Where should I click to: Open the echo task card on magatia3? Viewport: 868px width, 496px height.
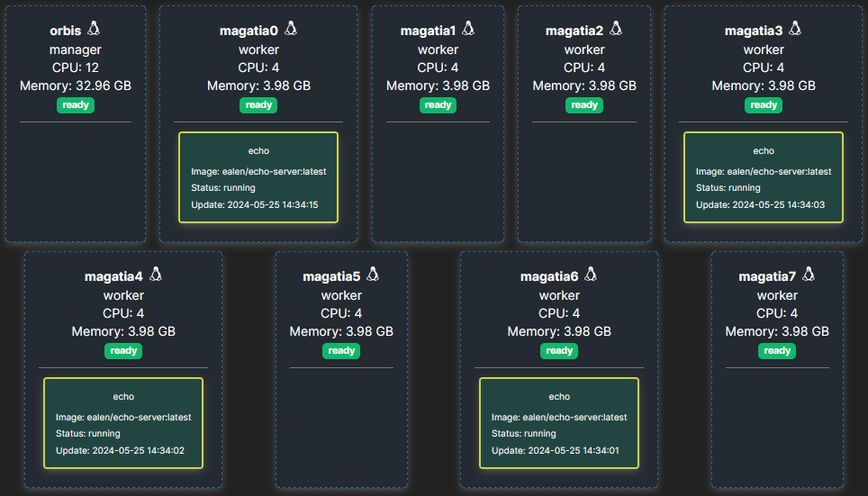[764, 177]
